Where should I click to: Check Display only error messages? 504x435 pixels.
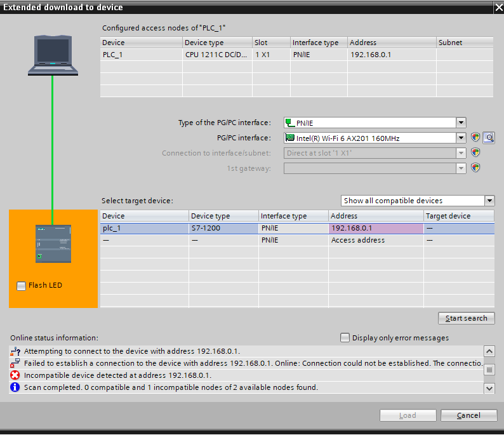tap(345, 338)
